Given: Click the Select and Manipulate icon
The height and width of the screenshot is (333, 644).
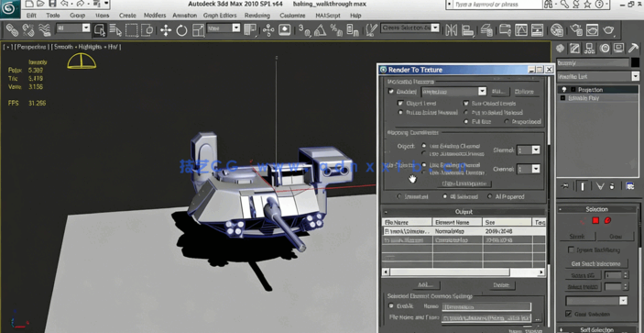Looking at the screenshot, I should [x=268, y=30].
